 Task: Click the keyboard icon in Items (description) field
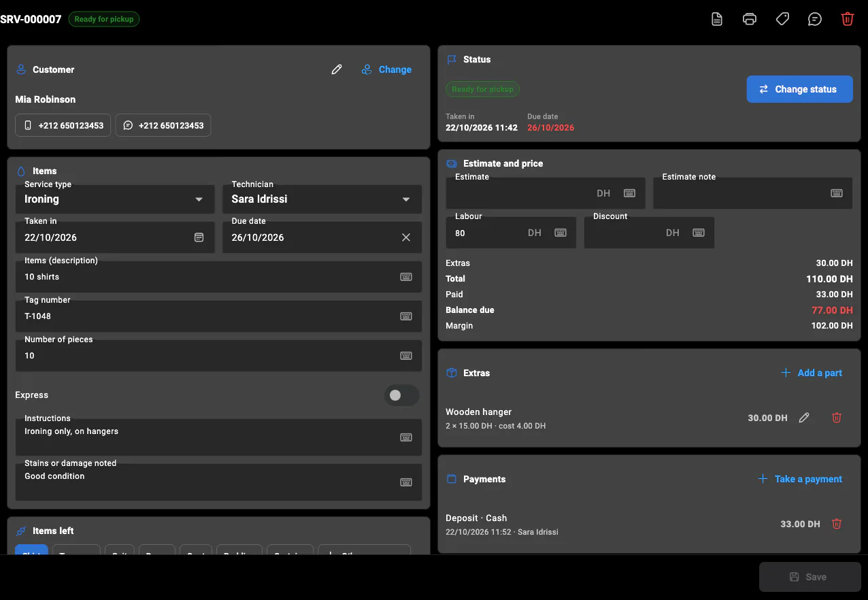point(406,277)
